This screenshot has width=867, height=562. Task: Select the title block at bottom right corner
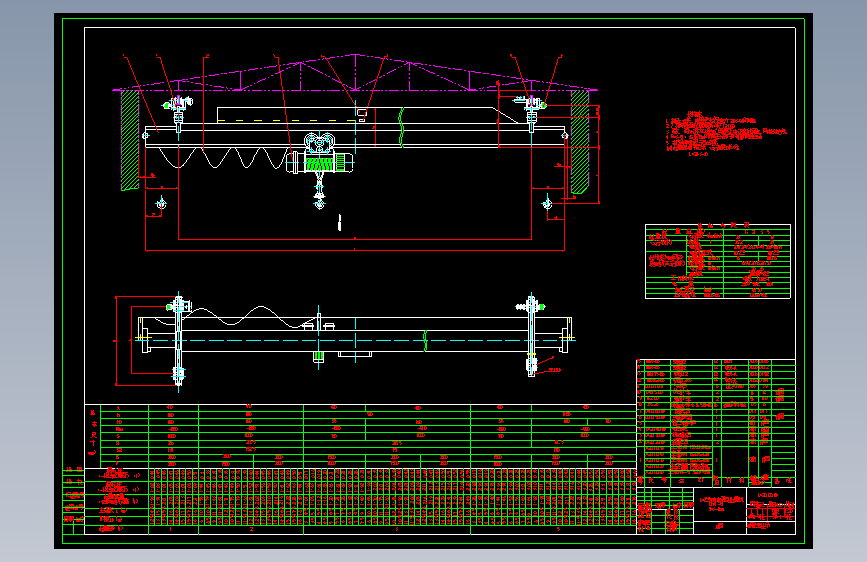pos(716,511)
